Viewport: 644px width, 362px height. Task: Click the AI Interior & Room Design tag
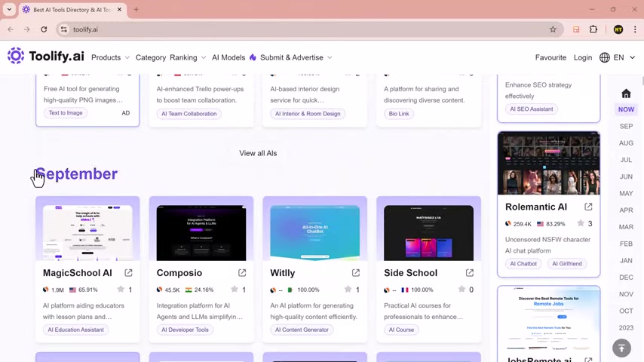coord(308,114)
